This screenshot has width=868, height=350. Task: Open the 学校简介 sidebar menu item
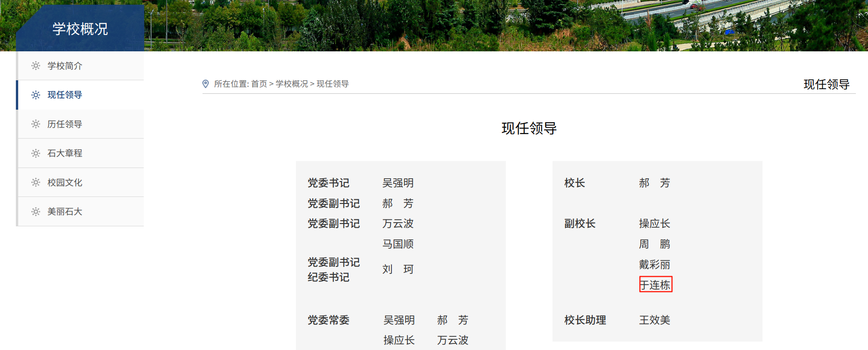pos(81,66)
